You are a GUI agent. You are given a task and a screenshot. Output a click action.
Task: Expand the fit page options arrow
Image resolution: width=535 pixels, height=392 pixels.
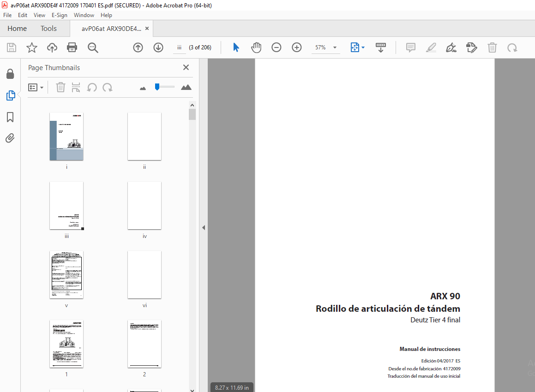(x=363, y=48)
